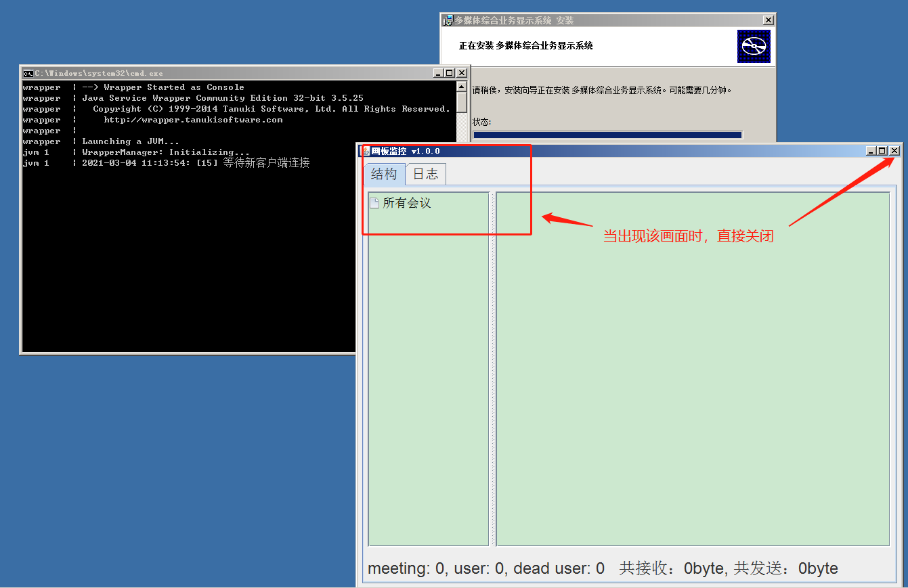The height and width of the screenshot is (588, 908).
Task: Maximize the cmd.exe console window
Action: tap(450, 73)
